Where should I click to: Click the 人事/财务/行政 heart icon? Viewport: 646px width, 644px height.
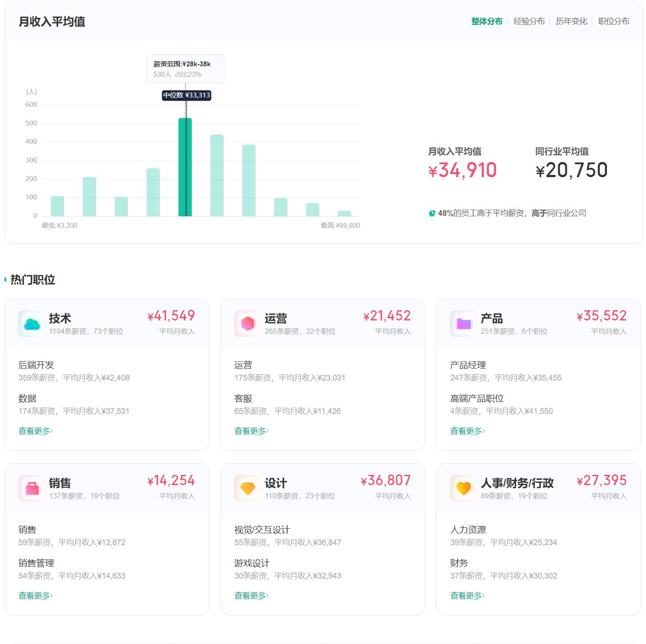coord(462,488)
